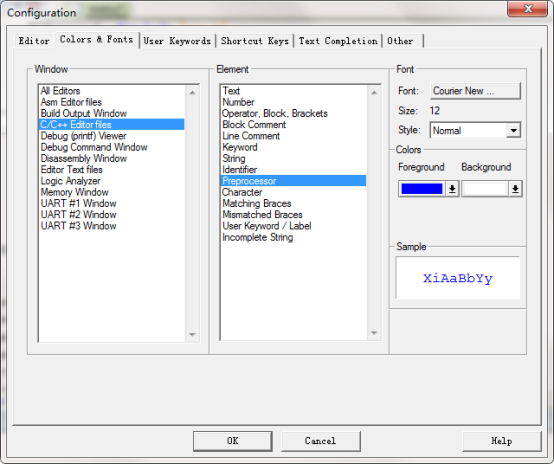554x464 pixels.
Task: Select C/C++ Editor files entry
Action: pyautogui.click(x=112, y=124)
